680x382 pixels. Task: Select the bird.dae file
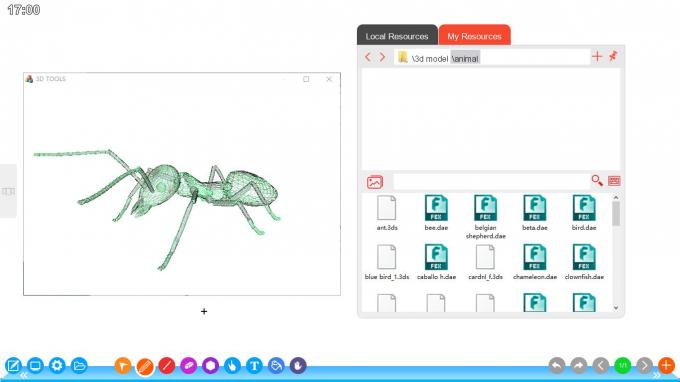(x=584, y=213)
